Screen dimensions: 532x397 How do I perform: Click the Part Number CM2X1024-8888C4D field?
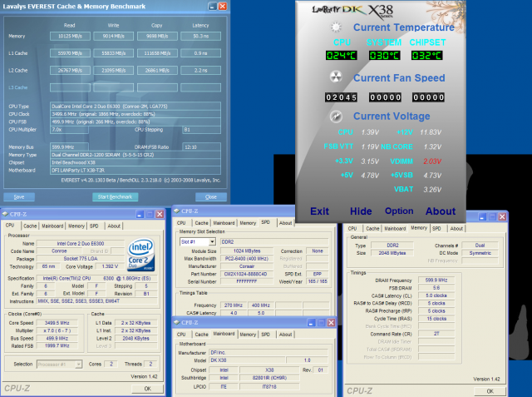pyautogui.click(x=247, y=274)
